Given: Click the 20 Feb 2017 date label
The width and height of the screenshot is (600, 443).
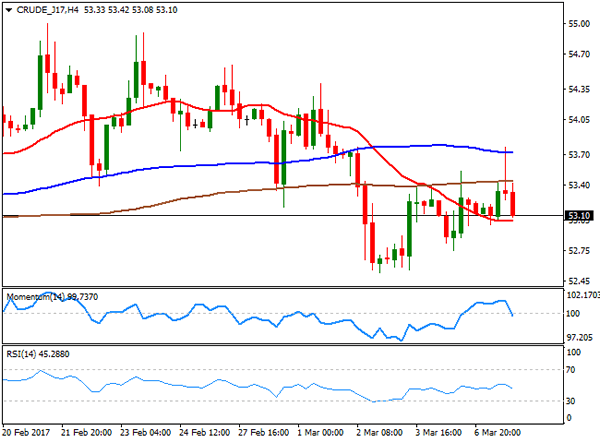Looking at the screenshot, I should [26, 433].
